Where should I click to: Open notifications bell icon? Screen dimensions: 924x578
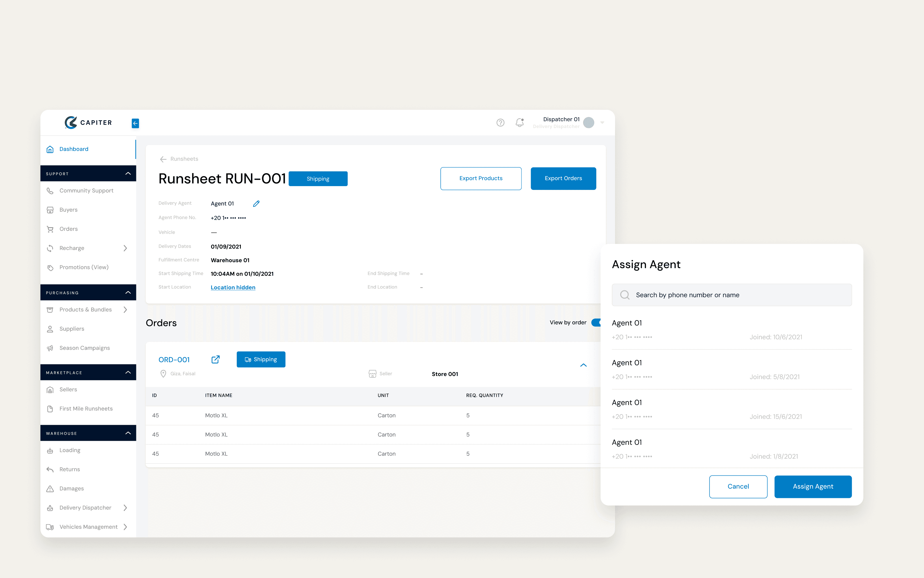(x=520, y=122)
